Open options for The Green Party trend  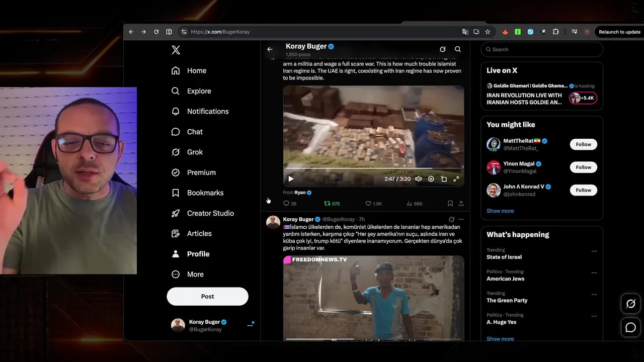coord(594,294)
